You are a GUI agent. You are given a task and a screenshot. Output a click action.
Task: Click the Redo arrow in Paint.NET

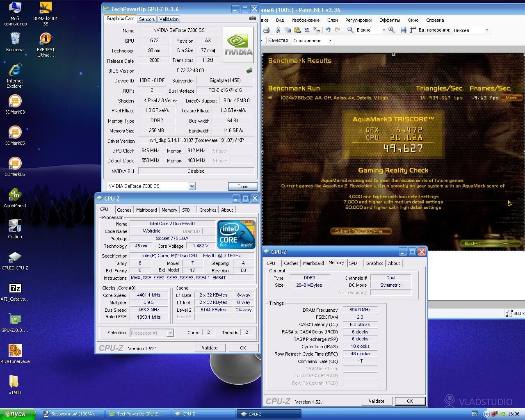click(x=337, y=30)
